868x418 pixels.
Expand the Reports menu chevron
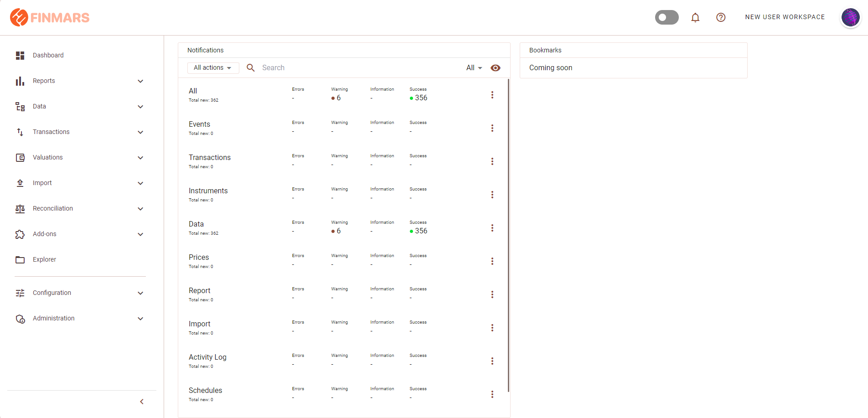point(140,81)
